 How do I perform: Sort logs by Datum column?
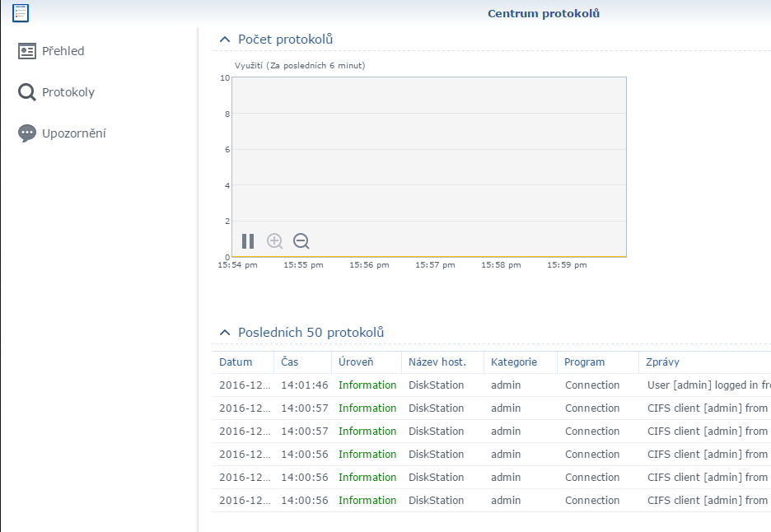pos(236,362)
